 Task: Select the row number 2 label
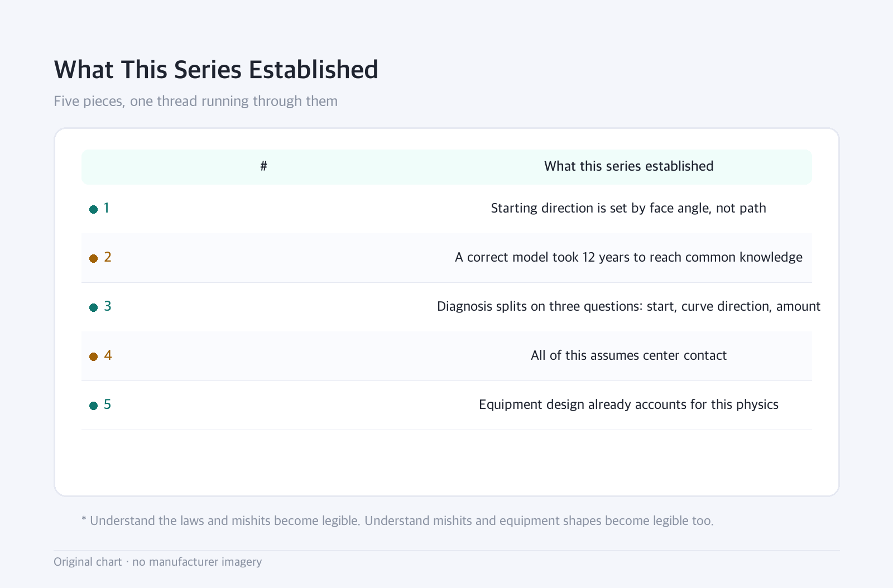(x=108, y=257)
